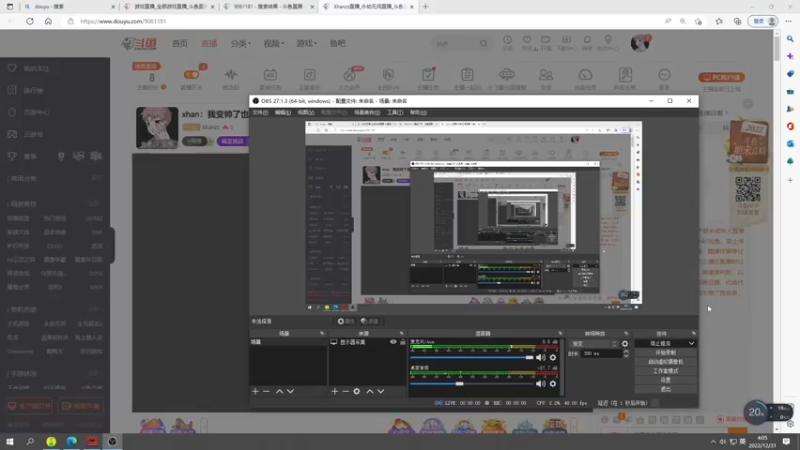Open the Edit menu in OBS
Screen dimensions: 800x450
(283, 112)
